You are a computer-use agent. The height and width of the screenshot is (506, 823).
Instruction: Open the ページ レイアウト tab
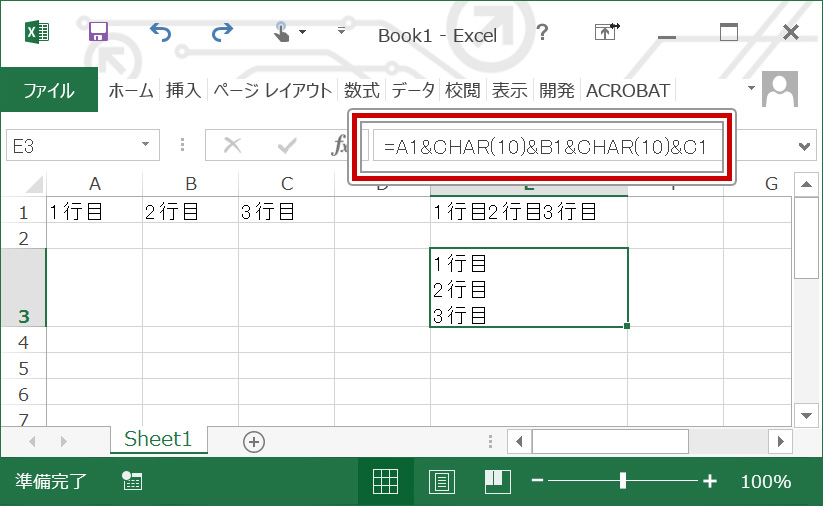(272, 90)
